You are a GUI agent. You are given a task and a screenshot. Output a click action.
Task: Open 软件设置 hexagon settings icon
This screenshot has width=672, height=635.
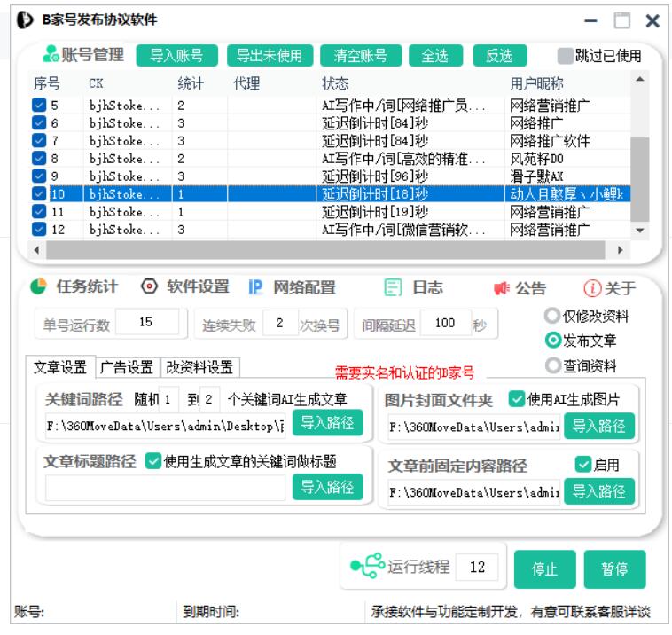[150, 287]
